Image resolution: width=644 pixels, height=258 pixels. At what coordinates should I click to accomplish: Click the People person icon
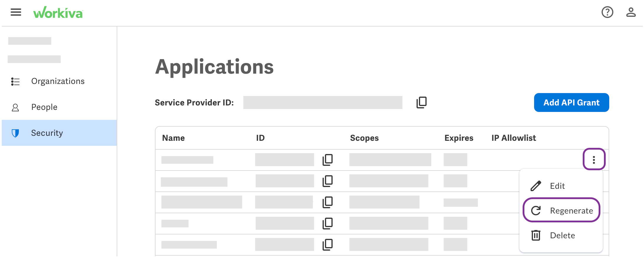click(x=15, y=107)
